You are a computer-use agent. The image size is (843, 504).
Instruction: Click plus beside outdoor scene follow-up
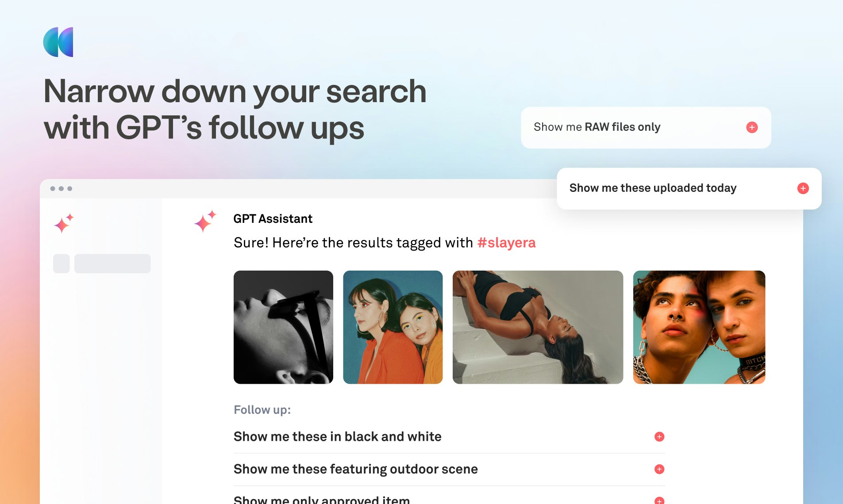[659, 469]
